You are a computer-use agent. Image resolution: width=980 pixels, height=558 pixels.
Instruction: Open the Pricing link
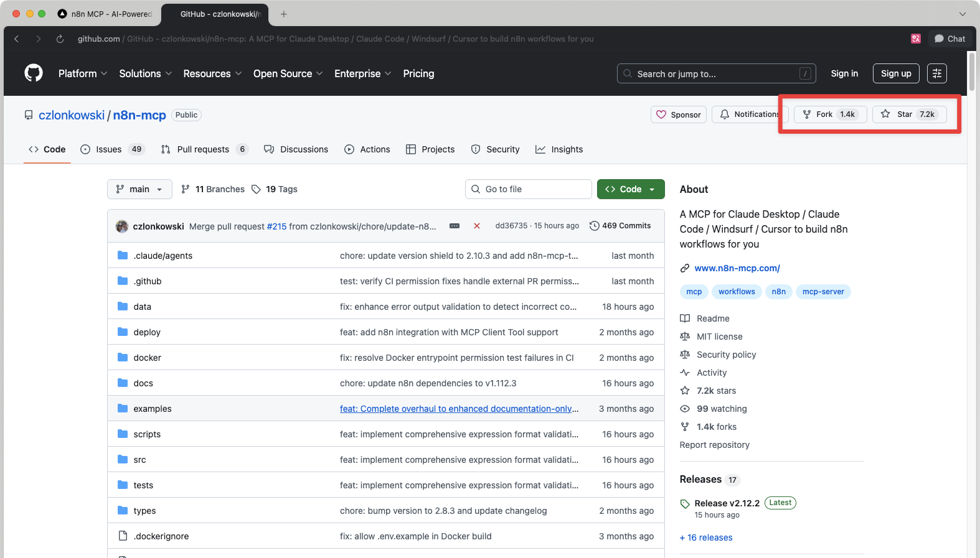(x=418, y=73)
